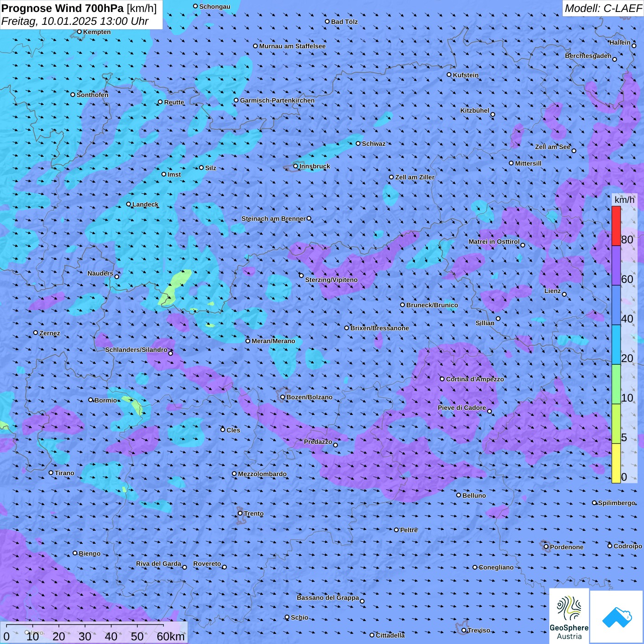The image size is (644, 644).
Task: Click the 'Schlanders/Silandro' label
Action: [136, 350]
